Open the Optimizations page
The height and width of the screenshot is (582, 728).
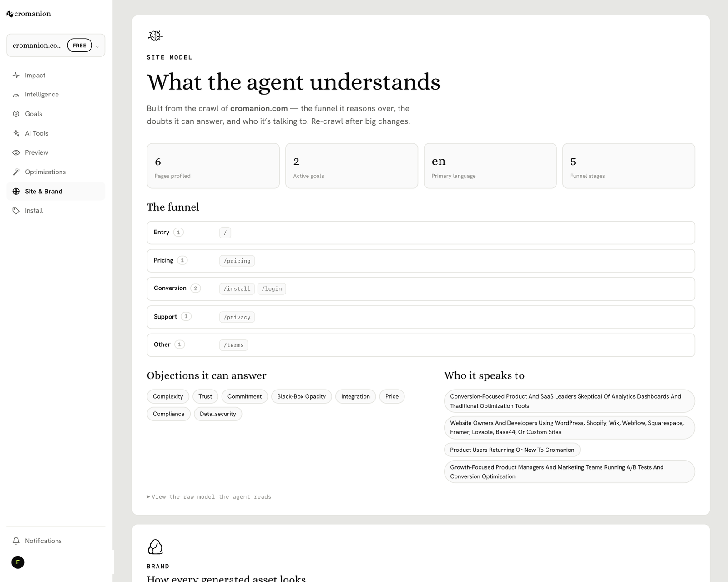coord(56,172)
